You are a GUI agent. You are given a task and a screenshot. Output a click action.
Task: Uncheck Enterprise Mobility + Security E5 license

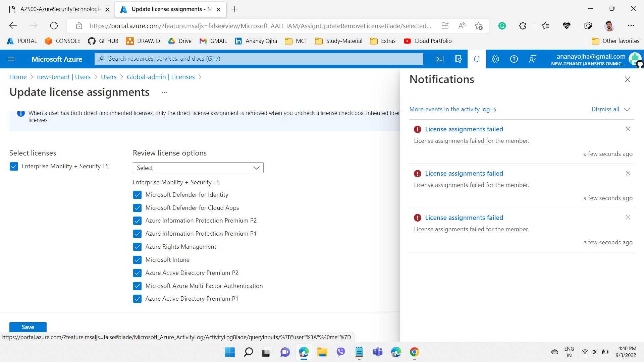point(14,167)
